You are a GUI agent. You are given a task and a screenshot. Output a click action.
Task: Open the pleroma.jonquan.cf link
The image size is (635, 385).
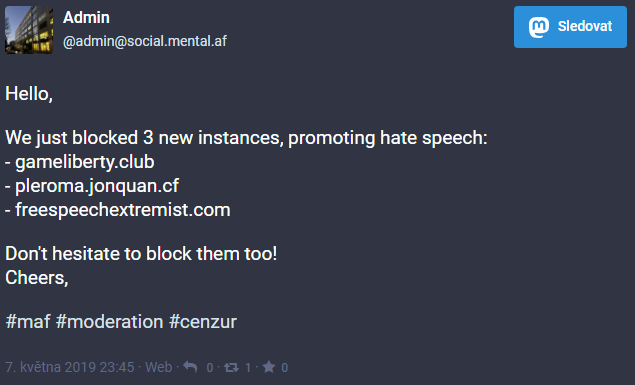click(x=97, y=186)
